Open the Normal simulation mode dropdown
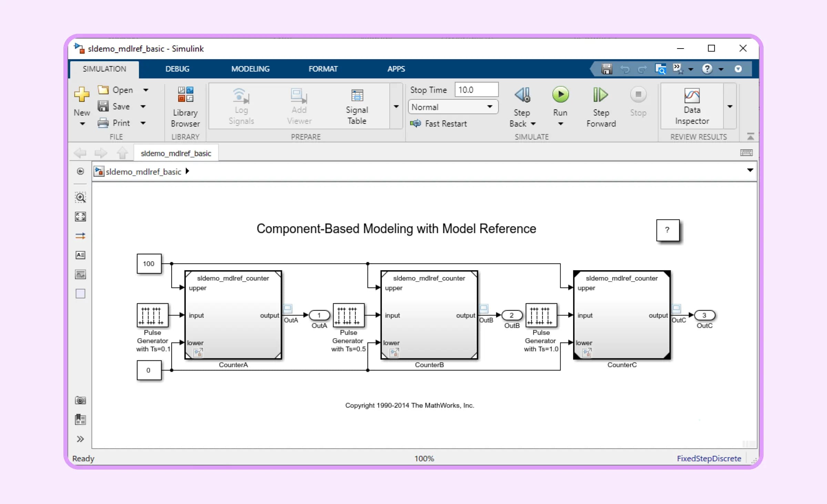The image size is (827, 504). coord(452,107)
